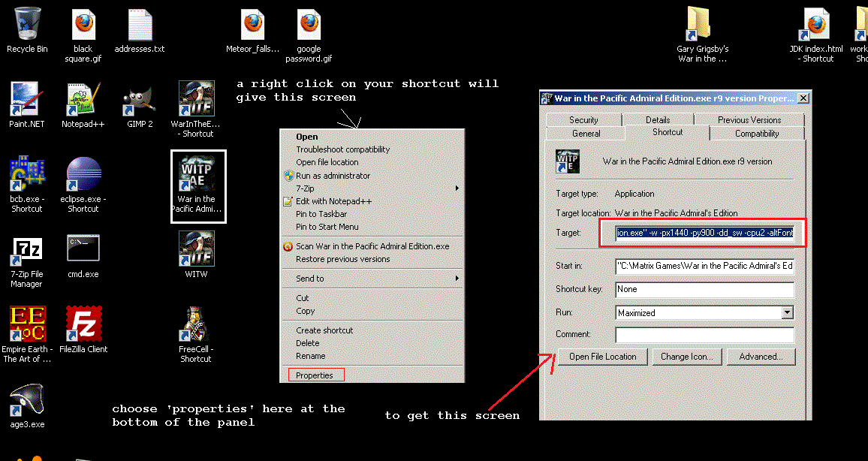868x461 pixels.
Task: Switch to the Details tab
Action: click(x=658, y=119)
